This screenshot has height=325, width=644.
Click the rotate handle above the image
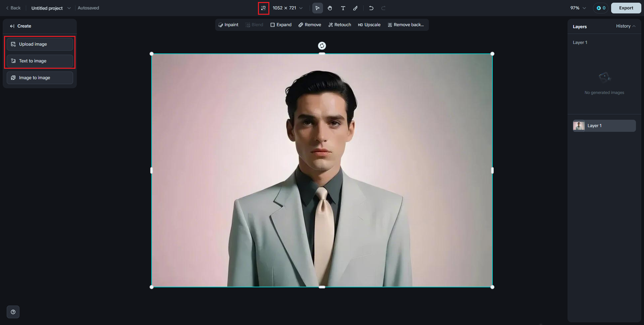pos(322,46)
